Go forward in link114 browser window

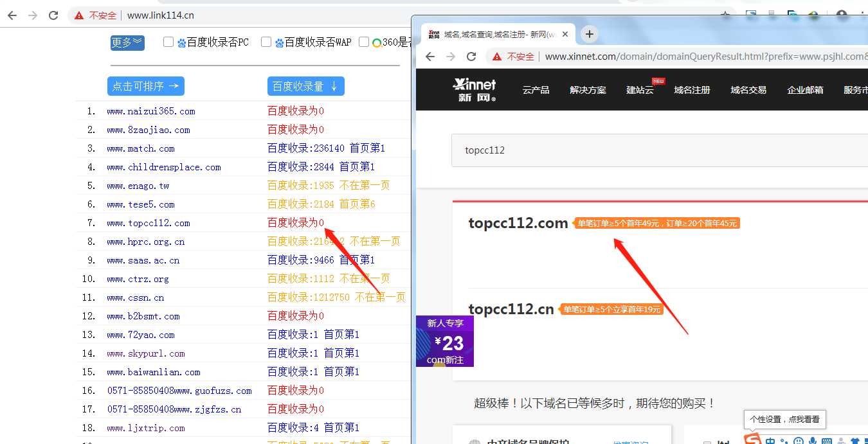pos(33,15)
